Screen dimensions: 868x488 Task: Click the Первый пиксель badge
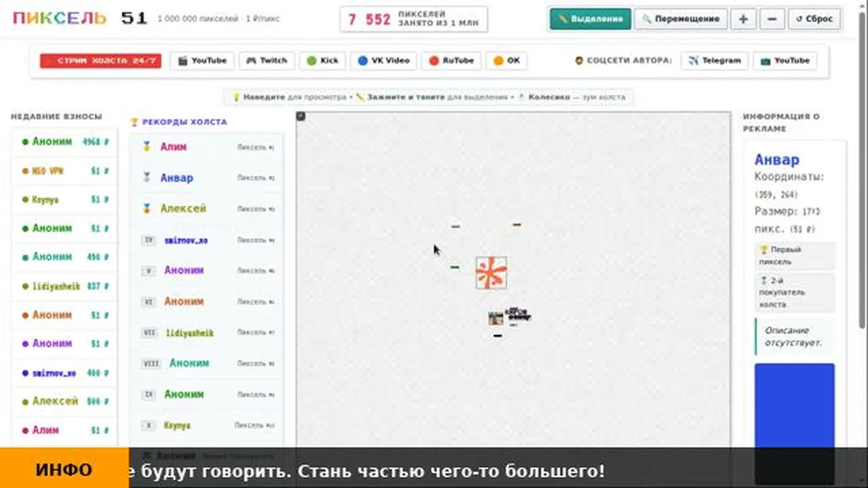coord(795,256)
